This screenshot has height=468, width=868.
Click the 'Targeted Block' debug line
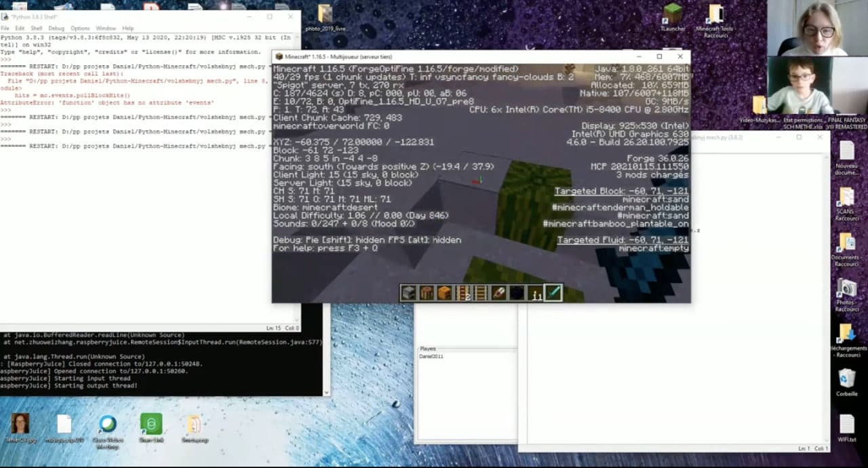(x=621, y=191)
